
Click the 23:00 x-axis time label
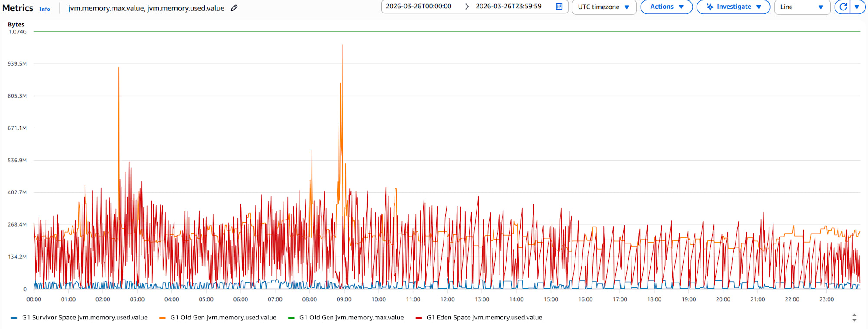(827, 299)
